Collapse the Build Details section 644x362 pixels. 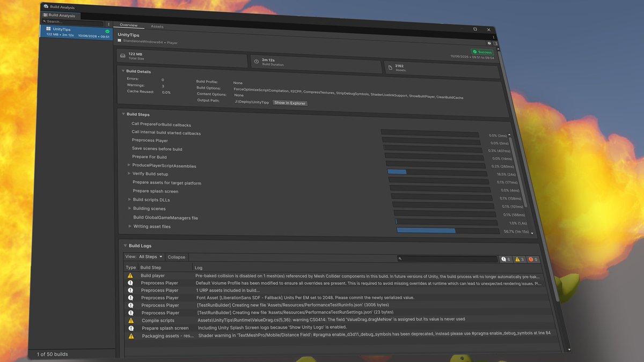pyautogui.click(x=123, y=71)
